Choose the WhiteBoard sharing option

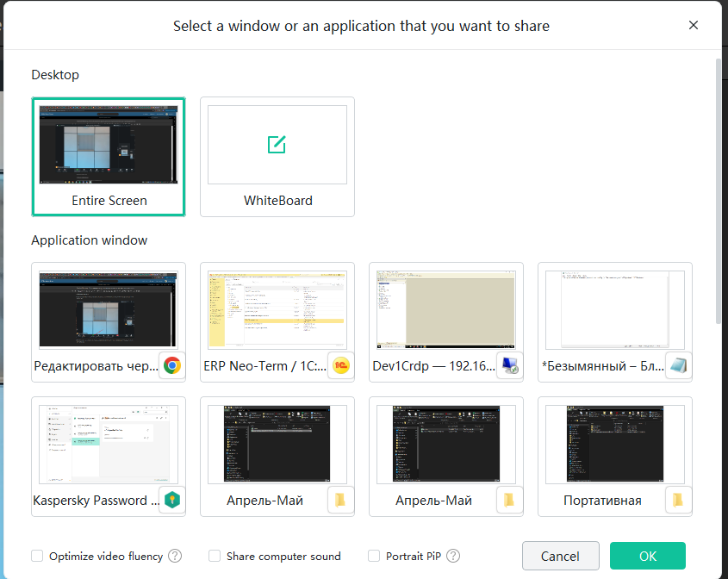pos(277,157)
